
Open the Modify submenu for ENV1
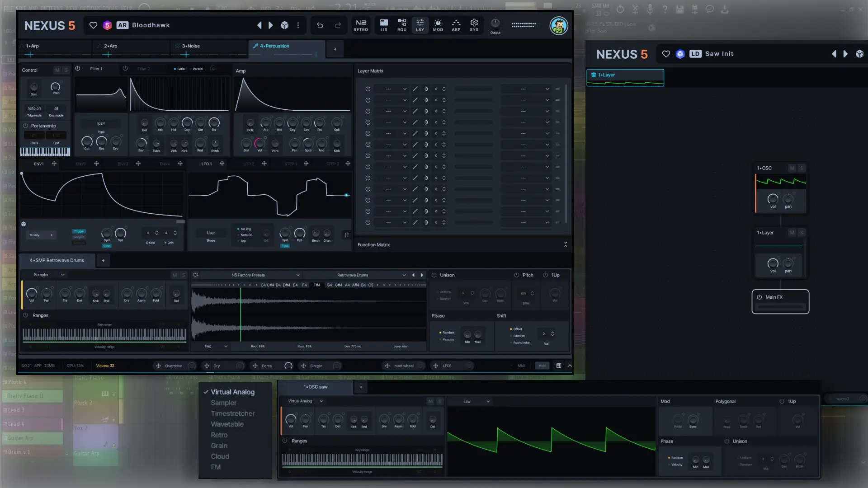click(x=41, y=235)
